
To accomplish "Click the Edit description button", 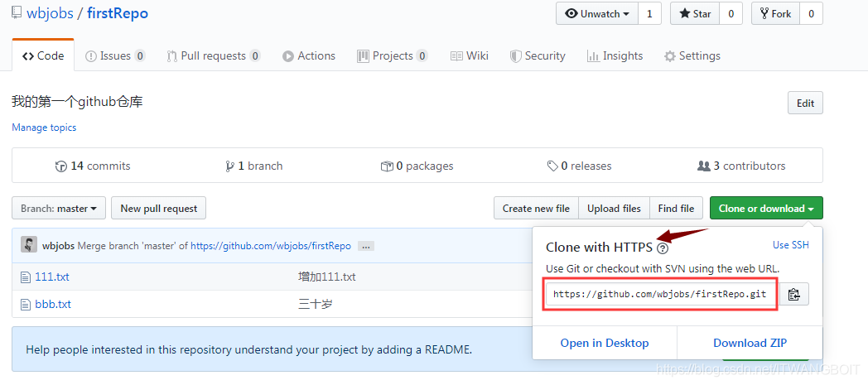I will coord(805,103).
